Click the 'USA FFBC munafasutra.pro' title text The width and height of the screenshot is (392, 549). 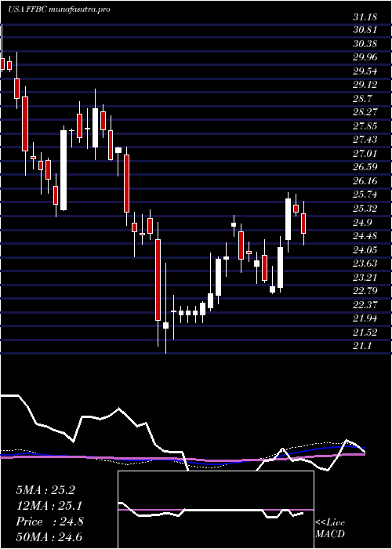(x=59, y=9)
